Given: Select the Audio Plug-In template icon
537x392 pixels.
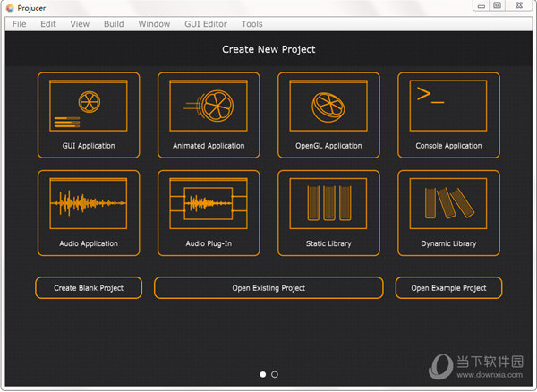Looking at the screenshot, I should (x=209, y=203).
